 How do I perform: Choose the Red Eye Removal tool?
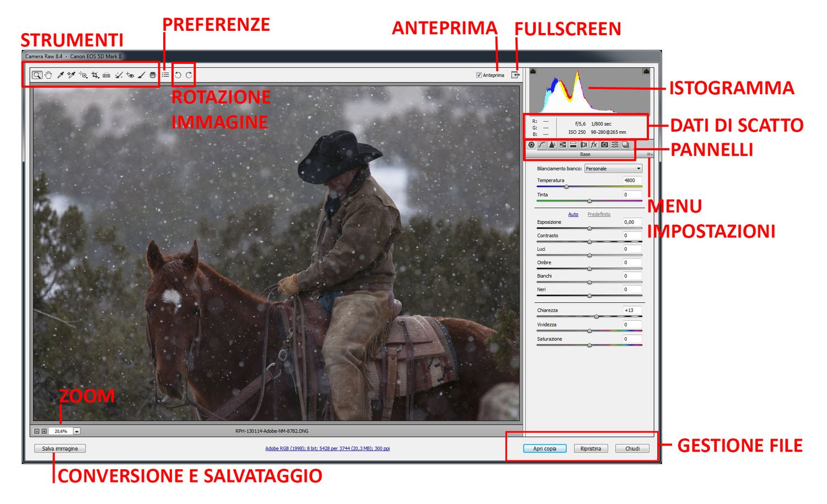pos(130,75)
